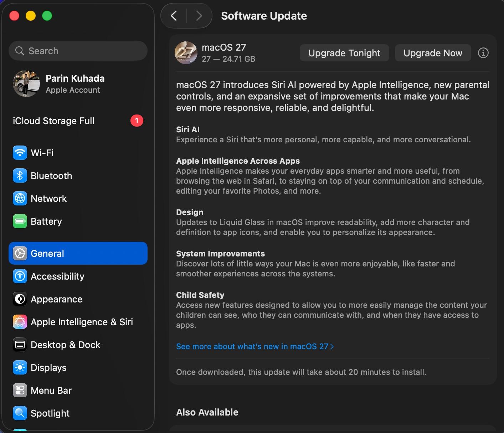504x433 pixels.
Task: Click Upgrade Now button
Action: tap(433, 53)
